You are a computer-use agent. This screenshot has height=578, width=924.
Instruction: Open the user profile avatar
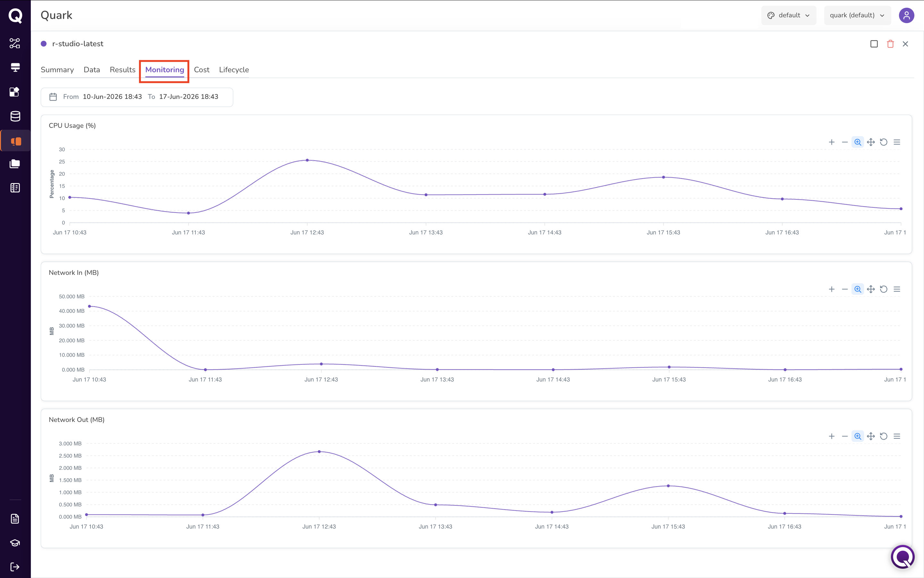[x=906, y=15]
